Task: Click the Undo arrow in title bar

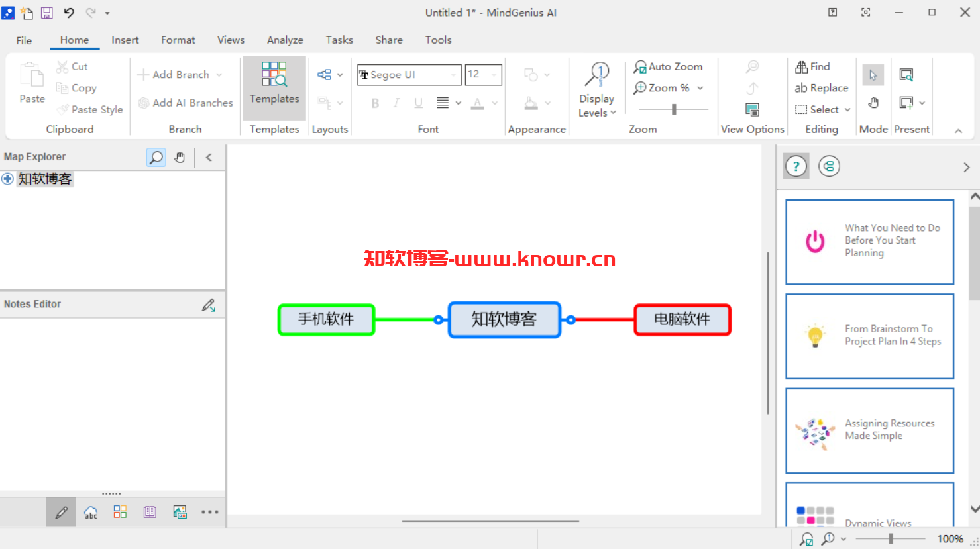Action: pyautogui.click(x=69, y=13)
